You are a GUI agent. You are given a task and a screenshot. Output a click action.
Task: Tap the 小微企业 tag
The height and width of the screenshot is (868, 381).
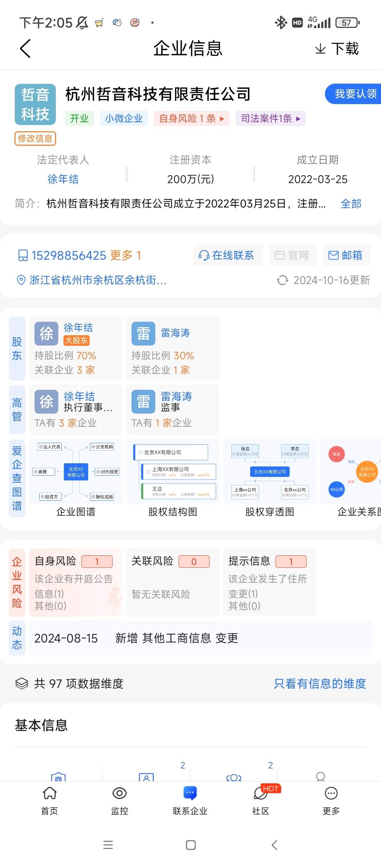pos(124,119)
